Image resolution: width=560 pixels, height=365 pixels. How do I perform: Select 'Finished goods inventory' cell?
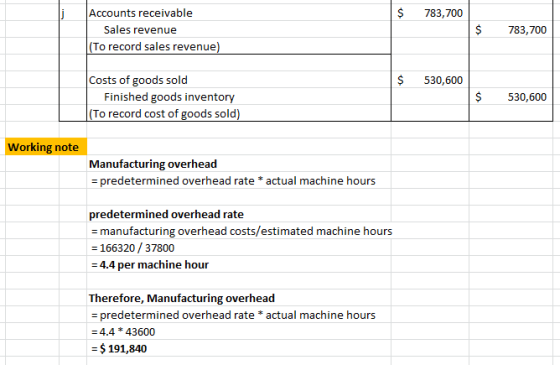coord(239,97)
